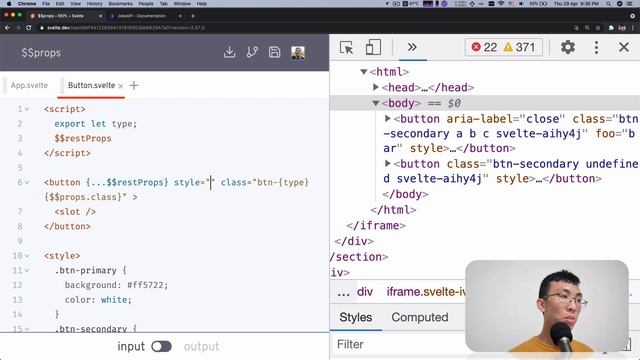Open the Computed tab in DevTools
Viewport: 640px width, 360px height.
[x=420, y=317]
